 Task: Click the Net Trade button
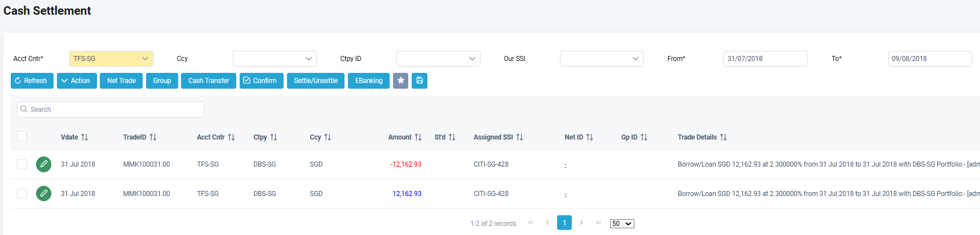point(121,81)
